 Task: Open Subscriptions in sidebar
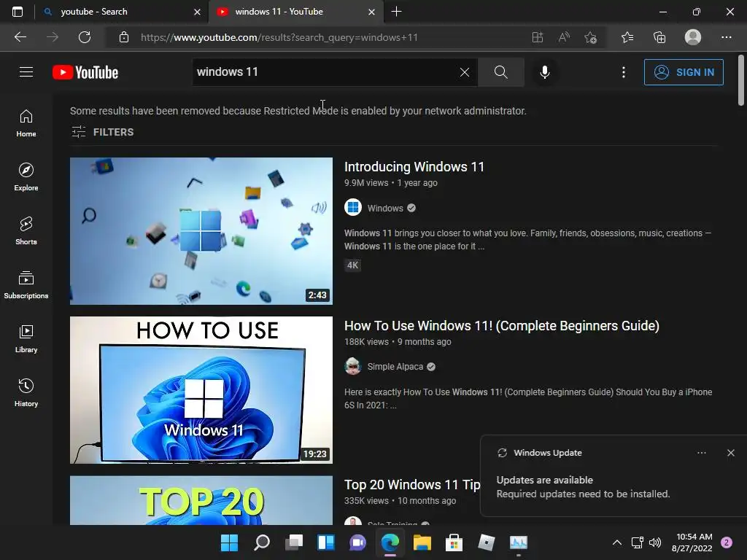coord(26,285)
